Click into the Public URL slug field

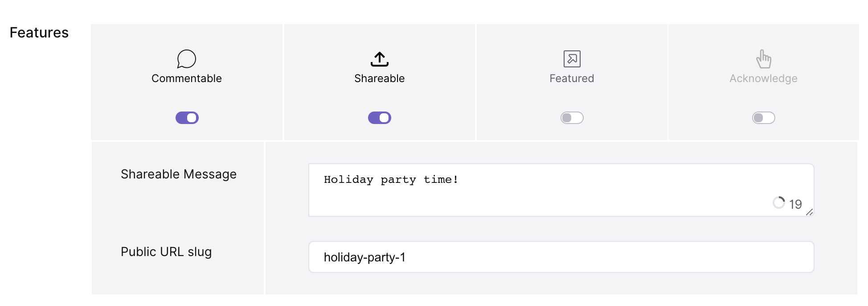coord(561,257)
